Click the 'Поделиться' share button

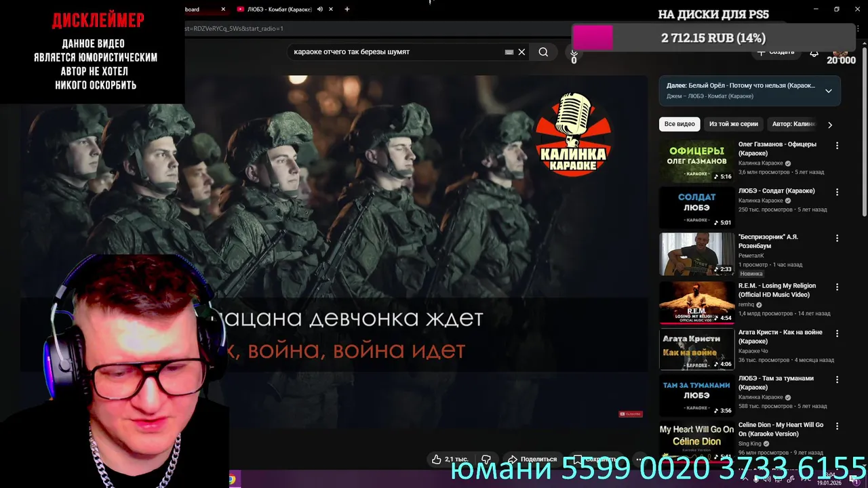pos(532,460)
